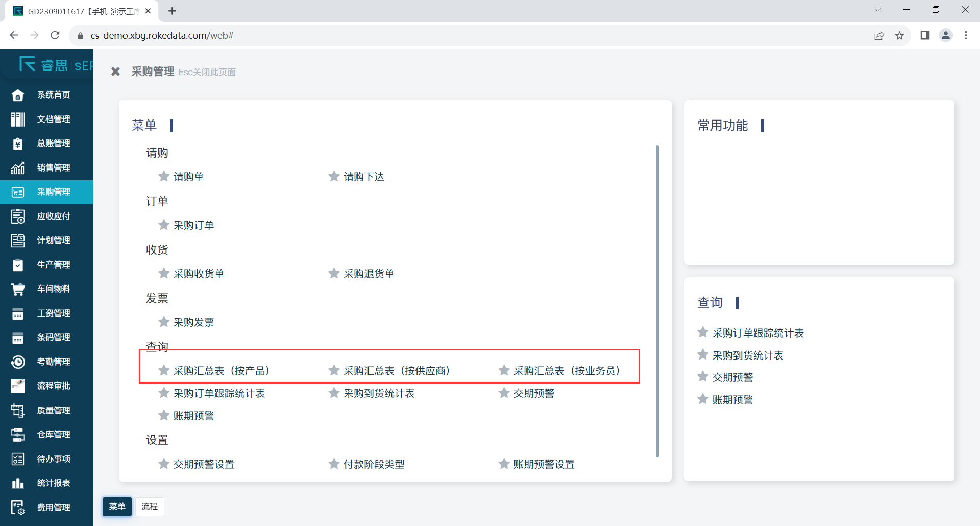980x526 pixels.
Task: Select the 菜单 tab at bottom
Action: pos(117,506)
